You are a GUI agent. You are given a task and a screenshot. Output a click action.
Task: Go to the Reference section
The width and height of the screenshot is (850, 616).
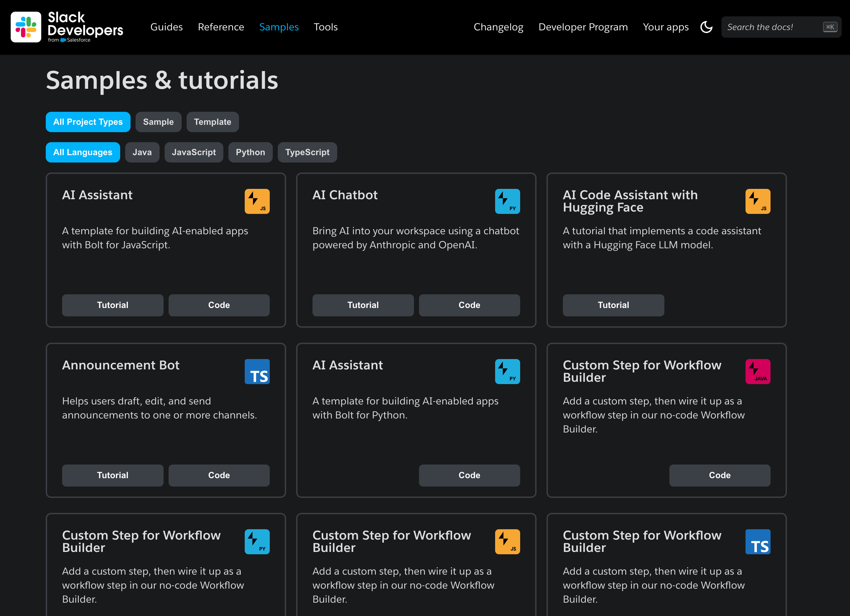pos(221,27)
